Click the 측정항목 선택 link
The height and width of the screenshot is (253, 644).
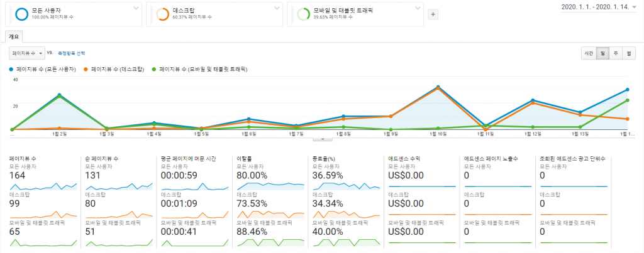[x=70, y=53]
